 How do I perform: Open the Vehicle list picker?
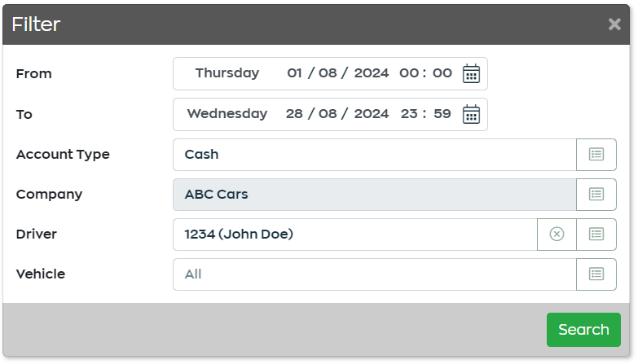coord(596,274)
